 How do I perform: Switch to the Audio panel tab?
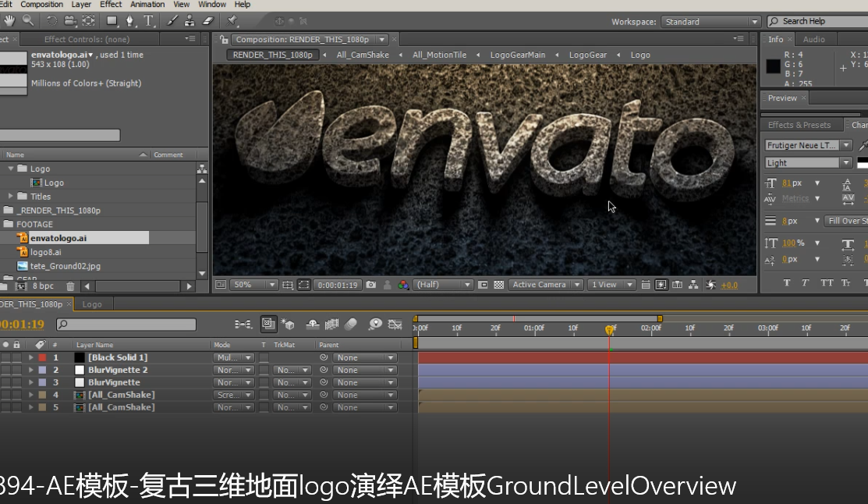(813, 39)
